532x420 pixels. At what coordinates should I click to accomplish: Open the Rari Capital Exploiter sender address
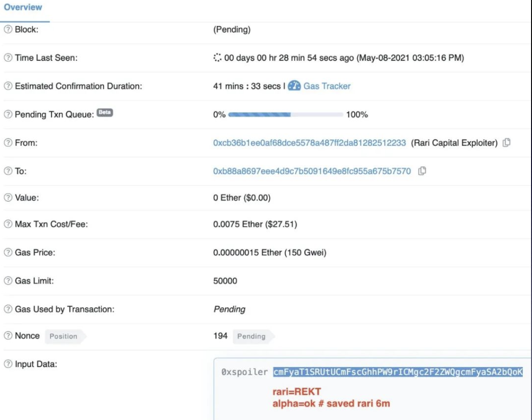point(309,143)
